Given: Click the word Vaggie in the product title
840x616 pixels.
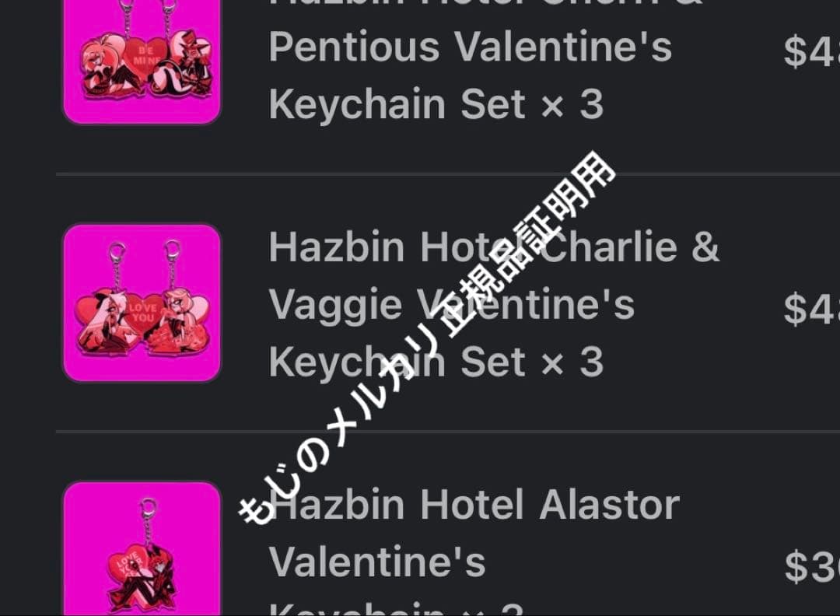Looking at the screenshot, I should pos(335,304).
